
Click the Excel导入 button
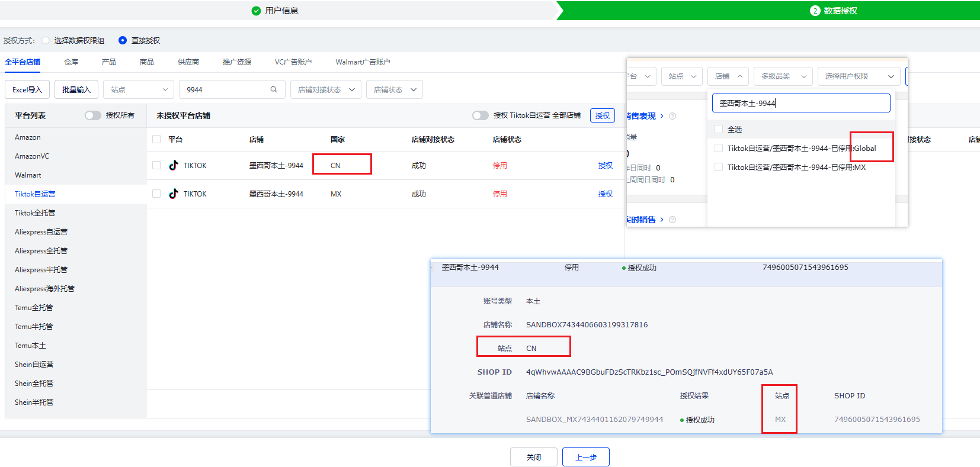(27, 89)
